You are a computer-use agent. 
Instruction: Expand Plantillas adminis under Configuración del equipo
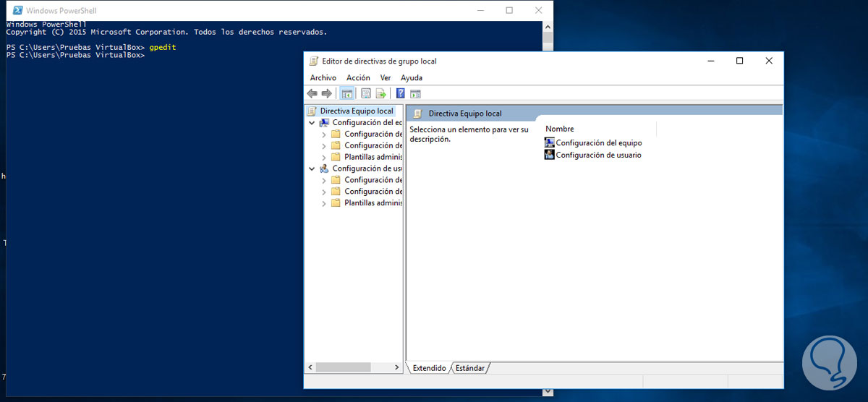[324, 157]
